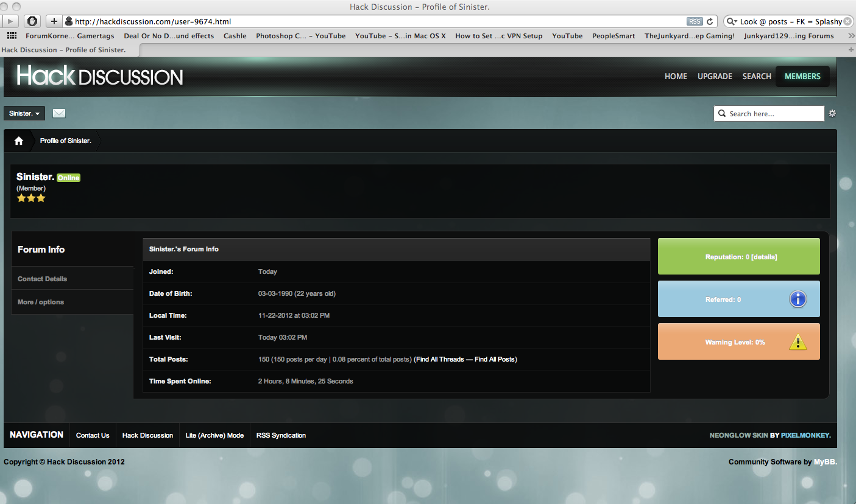Click the Hack Discussion footer link
This screenshot has width=856, height=504.
point(147,435)
